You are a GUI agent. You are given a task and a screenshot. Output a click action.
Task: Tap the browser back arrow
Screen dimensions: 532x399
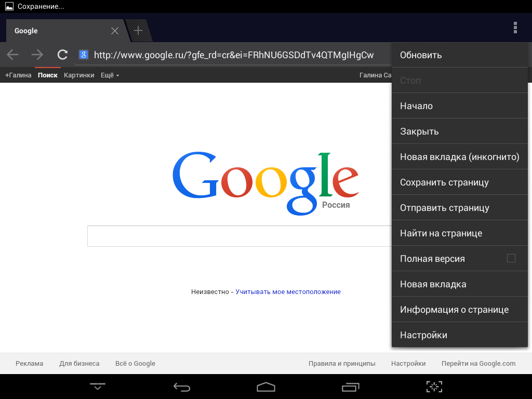tap(12, 55)
